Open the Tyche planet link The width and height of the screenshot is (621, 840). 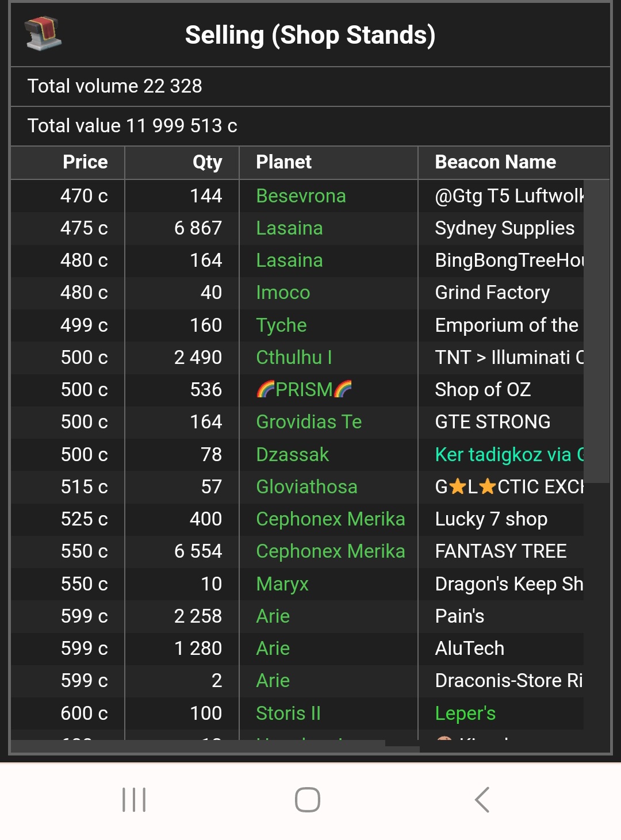tap(281, 325)
